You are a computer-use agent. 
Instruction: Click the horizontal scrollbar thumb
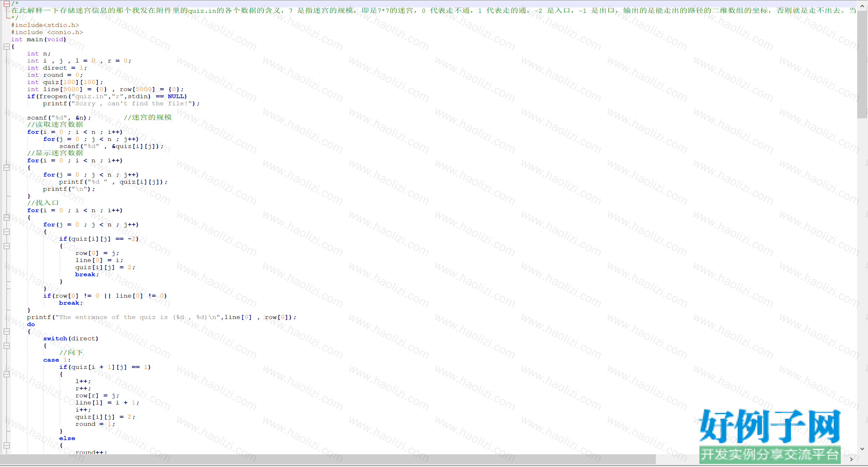pos(328,459)
